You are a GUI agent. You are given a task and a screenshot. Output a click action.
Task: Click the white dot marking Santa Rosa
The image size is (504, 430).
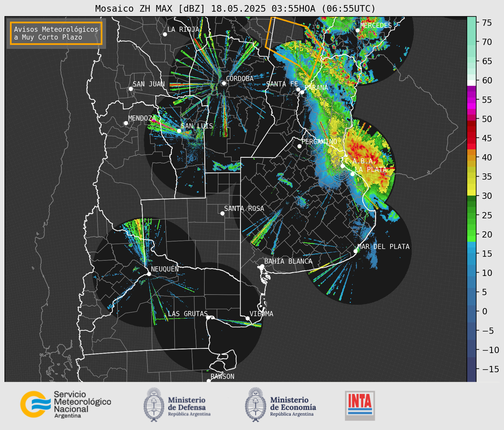pos(222,213)
